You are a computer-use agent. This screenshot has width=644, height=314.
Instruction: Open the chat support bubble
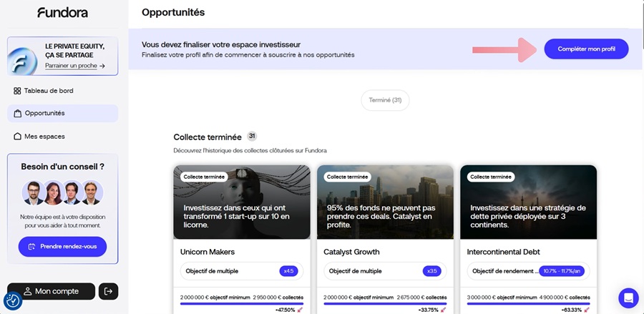pos(628,298)
